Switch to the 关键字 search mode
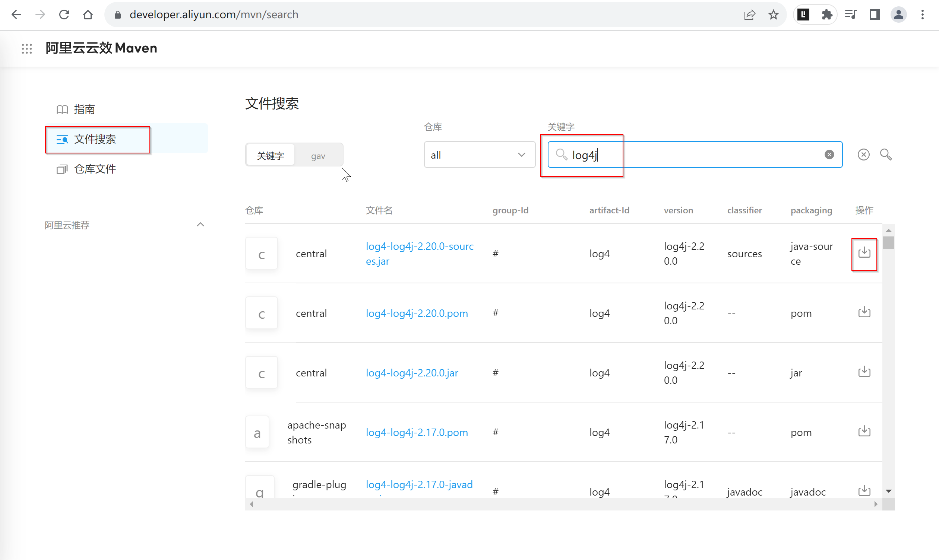This screenshot has height=560, width=939. (x=271, y=156)
